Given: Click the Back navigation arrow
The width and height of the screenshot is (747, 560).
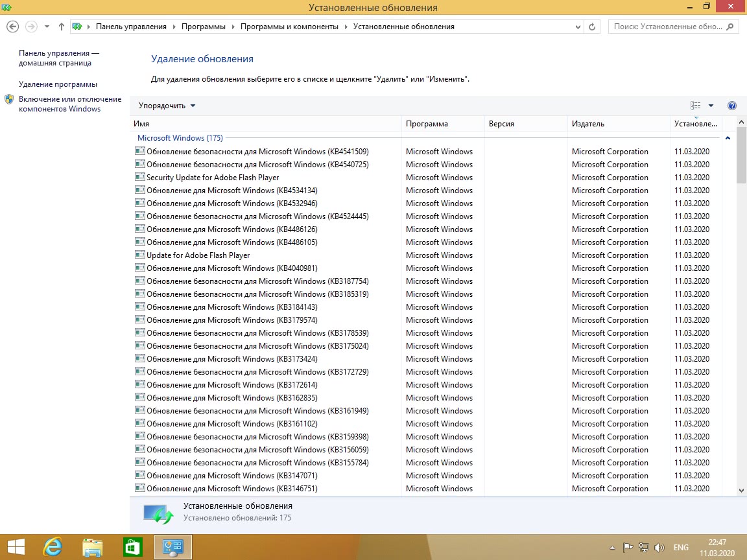Looking at the screenshot, I should point(12,27).
